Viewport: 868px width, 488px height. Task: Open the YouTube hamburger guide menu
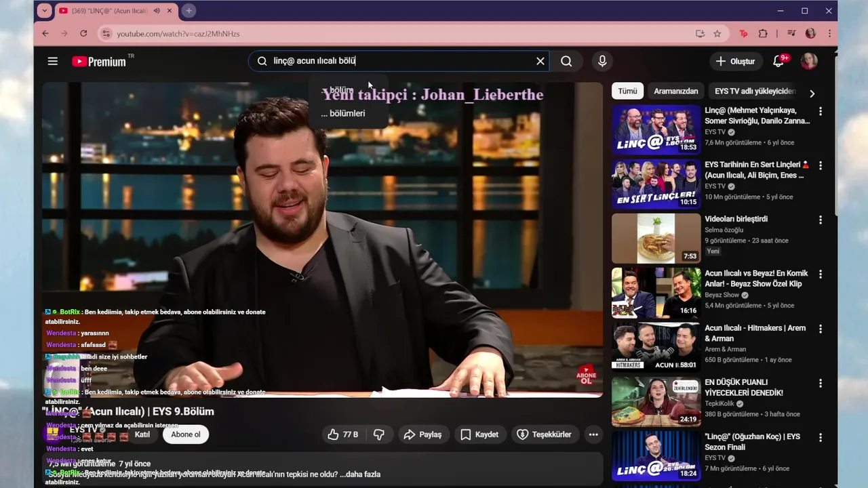tap(53, 61)
